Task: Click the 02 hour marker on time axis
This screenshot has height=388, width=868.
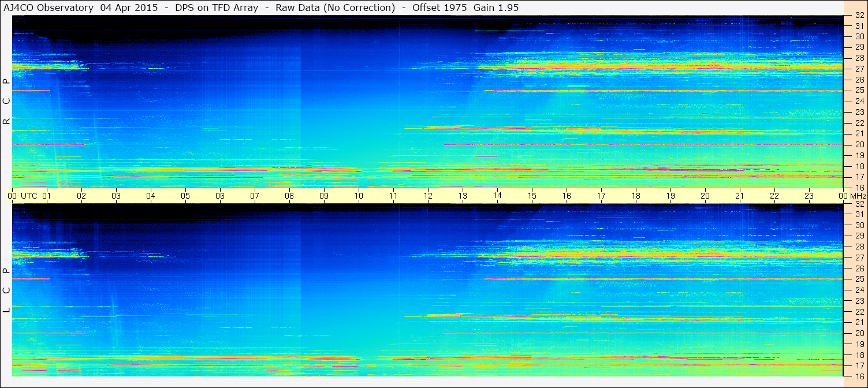Action: 81,196
